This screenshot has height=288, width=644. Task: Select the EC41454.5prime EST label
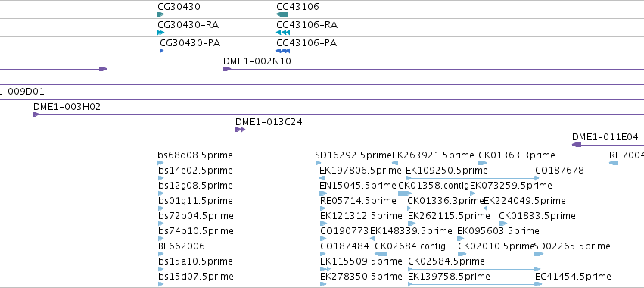573,277
